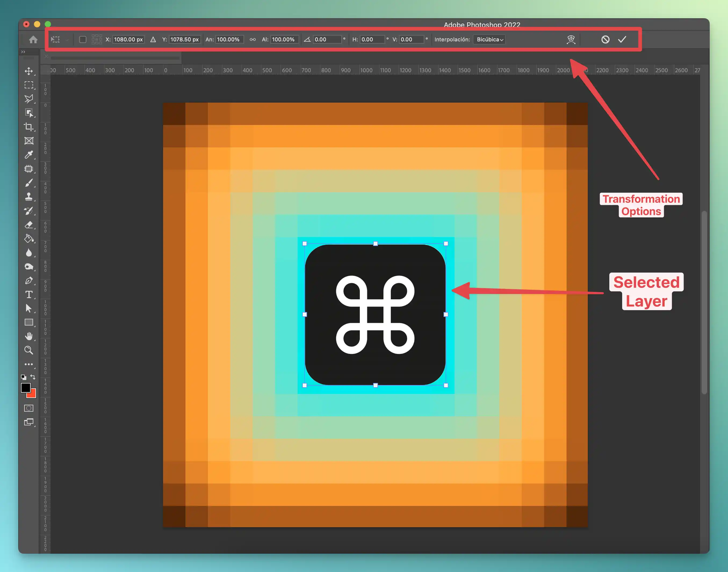Click the H horizontal skew field
728x572 pixels.
click(x=372, y=39)
